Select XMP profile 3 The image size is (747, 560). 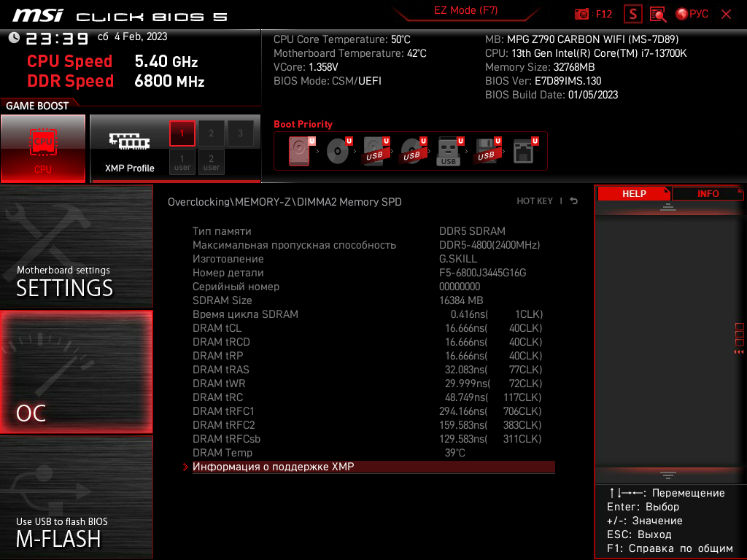pyautogui.click(x=240, y=133)
